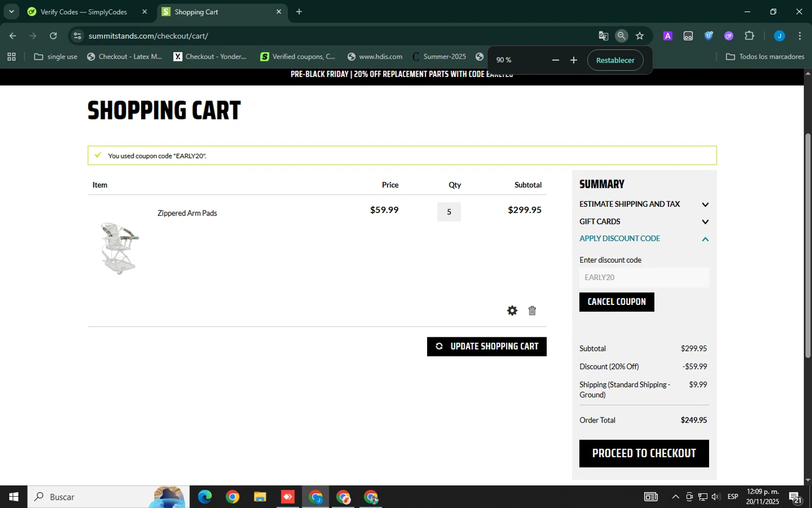The image size is (812, 508).
Task: Click Restablecer zoom reset button
Action: coord(615,60)
